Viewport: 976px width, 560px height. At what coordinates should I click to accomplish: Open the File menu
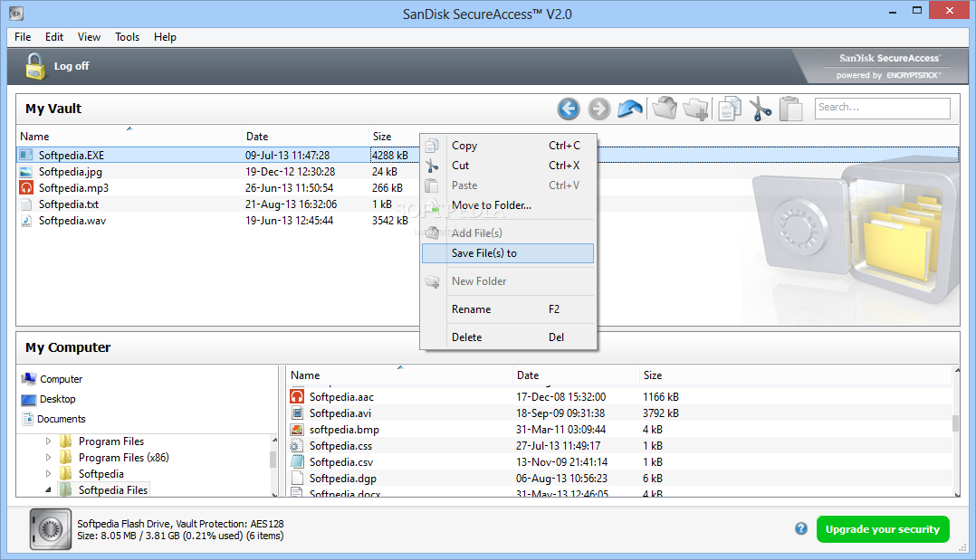click(23, 37)
